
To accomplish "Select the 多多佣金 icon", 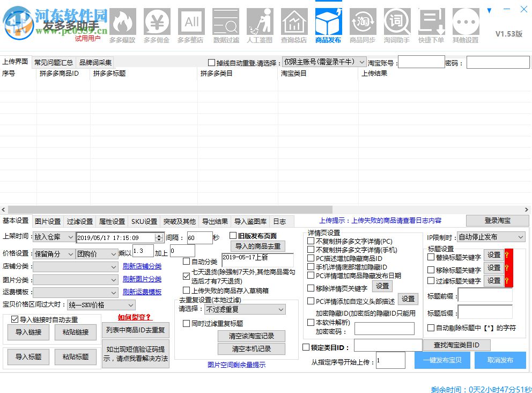I will pyautogui.click(x=157, y=21).
